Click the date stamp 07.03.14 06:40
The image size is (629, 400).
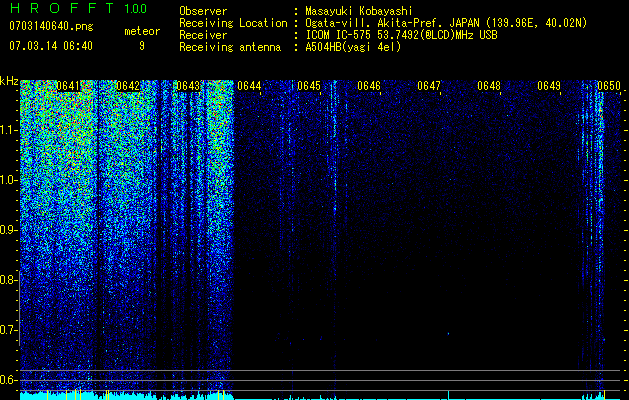coord(51,46)
